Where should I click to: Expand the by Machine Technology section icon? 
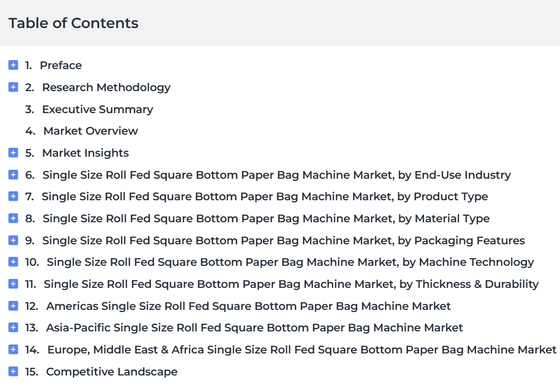[13, 262]
